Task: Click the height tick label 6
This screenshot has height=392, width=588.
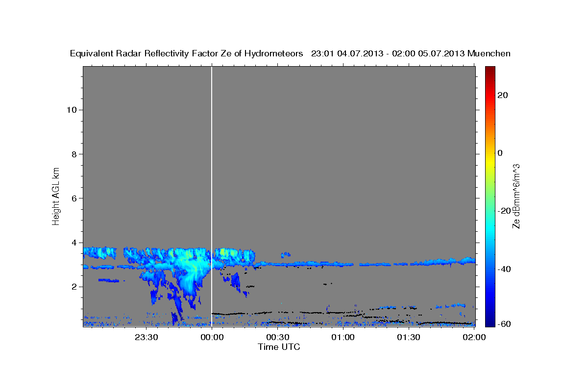Action: coord(73,198)
